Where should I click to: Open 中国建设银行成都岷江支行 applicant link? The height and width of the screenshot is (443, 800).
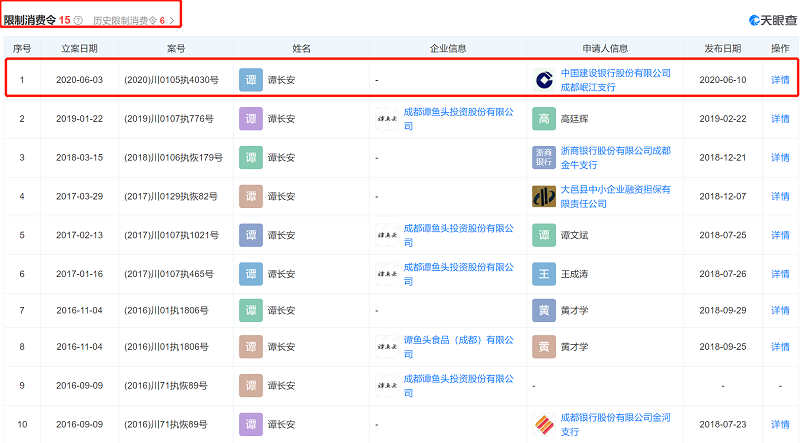615,79
